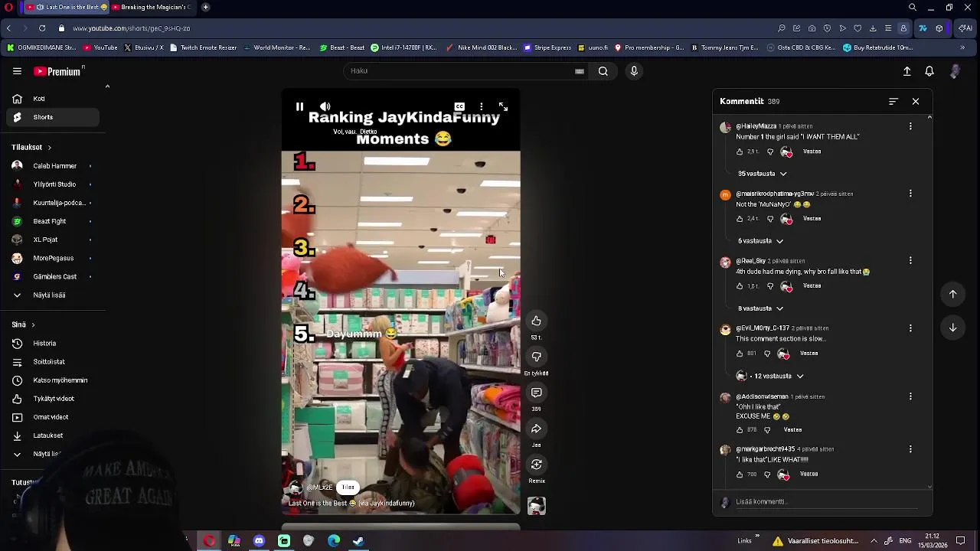The height and width of the screenshot is (551, 980).
Task: Enter fullscreen on the Shorts player
Action: click(503, 107)
